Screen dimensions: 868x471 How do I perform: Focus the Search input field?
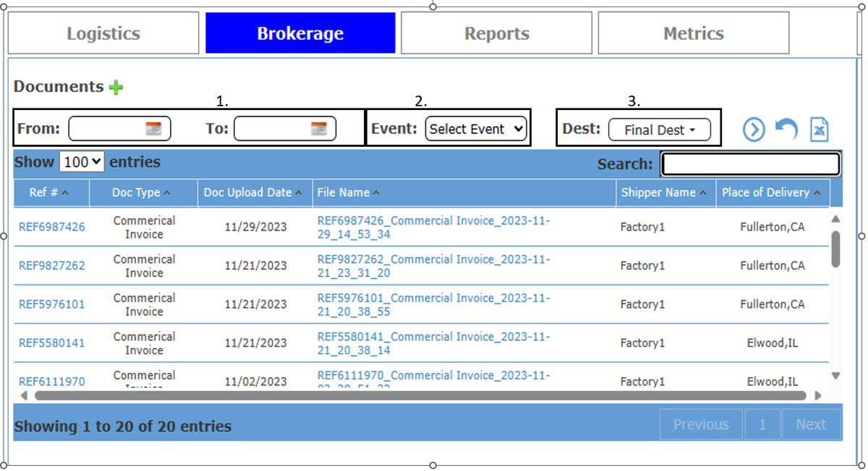(751, 164)
